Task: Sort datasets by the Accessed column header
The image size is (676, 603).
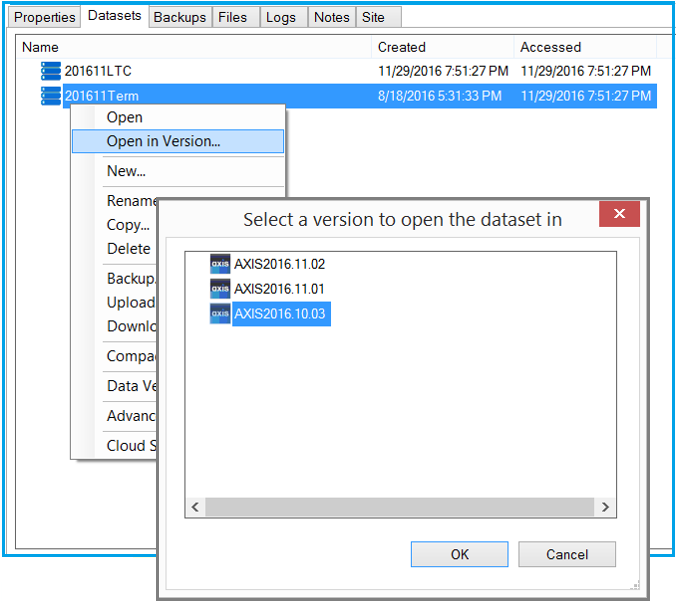Action: click(x=585, y=47)
